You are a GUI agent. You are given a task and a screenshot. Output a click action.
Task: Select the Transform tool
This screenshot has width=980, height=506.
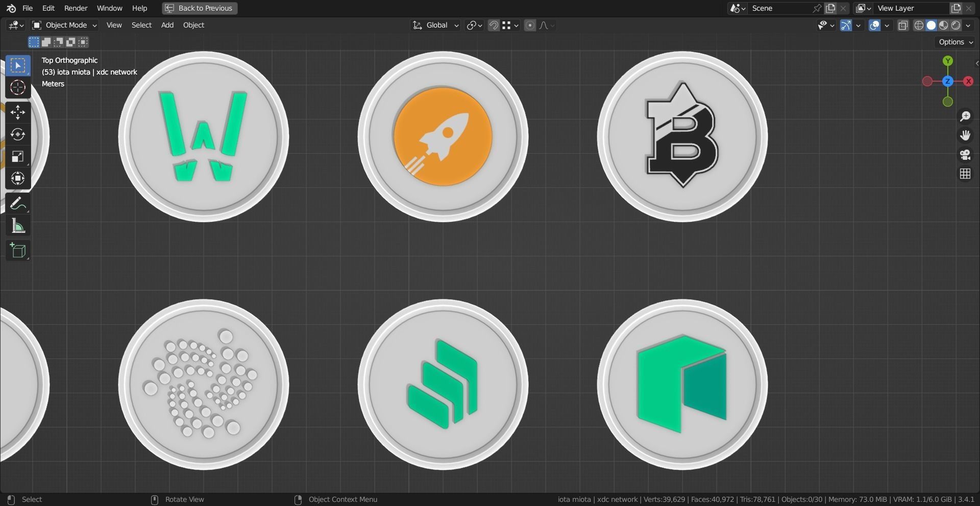click(x=18, y=178)
